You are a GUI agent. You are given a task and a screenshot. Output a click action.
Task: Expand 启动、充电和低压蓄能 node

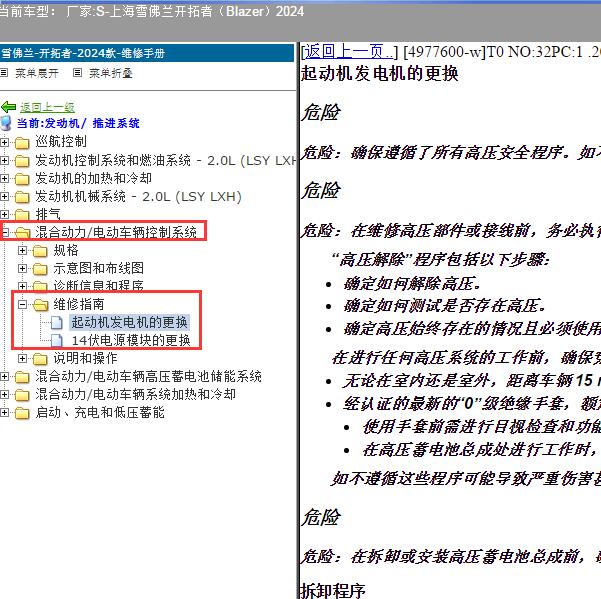pyautogui.click(x=4, y=413)
